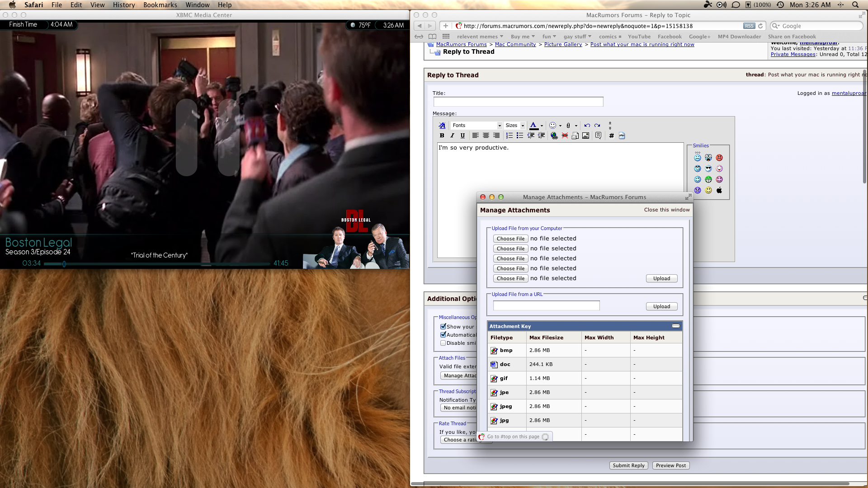Undo last edit in message editor
This screenshot has height=488, width=868.
point(587,126)
